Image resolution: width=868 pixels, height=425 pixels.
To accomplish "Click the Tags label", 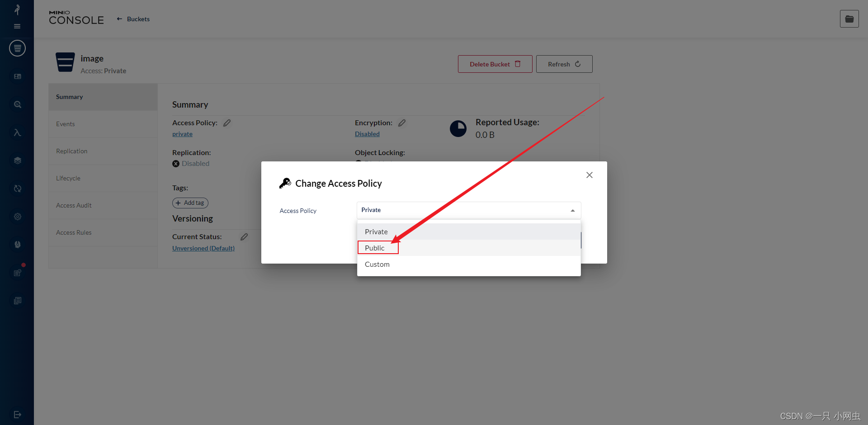I will click(x=180, y=188).
